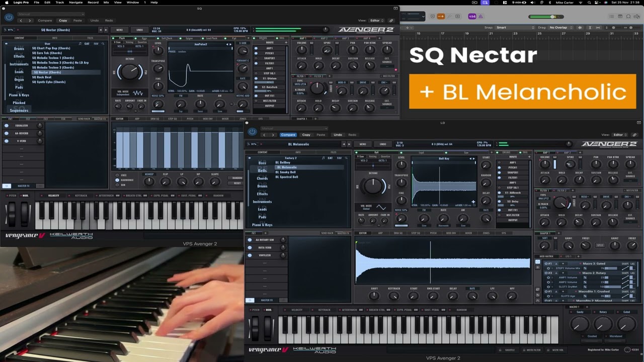644x362 pixels.
Task: Click search magnifier in SQ content browser
Action: coord(103,44)
